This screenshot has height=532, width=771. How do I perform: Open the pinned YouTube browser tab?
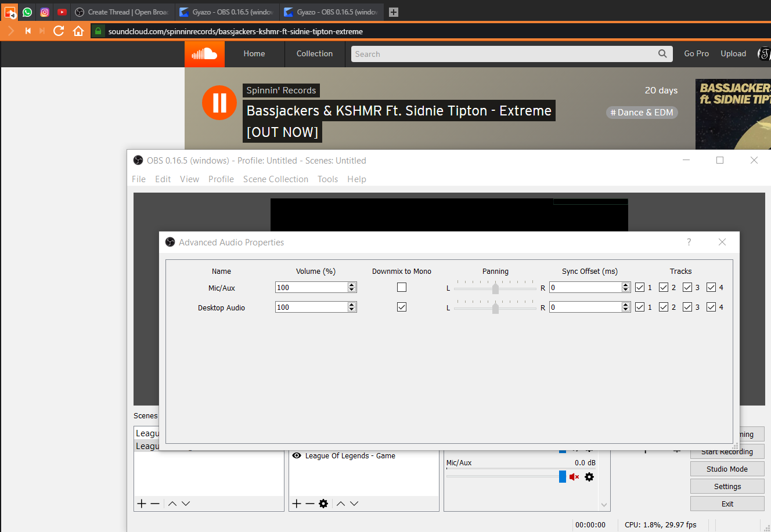62,12
